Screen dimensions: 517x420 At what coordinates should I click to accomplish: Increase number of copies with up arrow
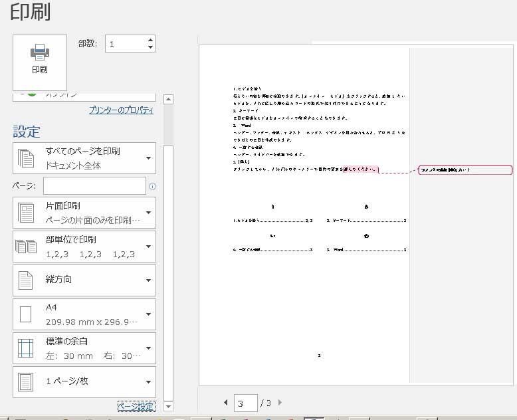150,39
